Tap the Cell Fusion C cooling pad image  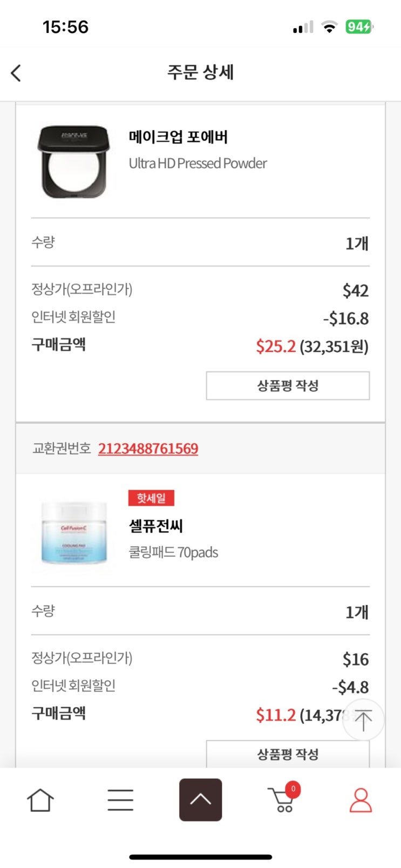[x=73, y=532]
